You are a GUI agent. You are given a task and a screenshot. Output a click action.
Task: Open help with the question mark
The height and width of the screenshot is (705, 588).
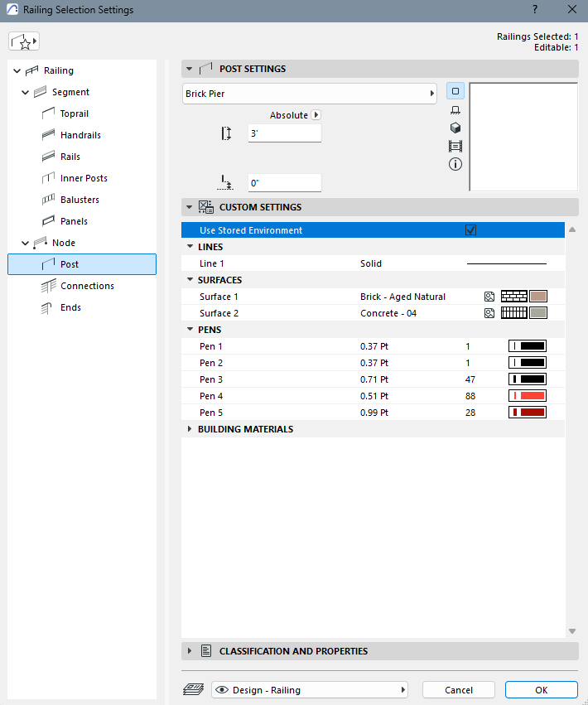(x=535, y=9)
